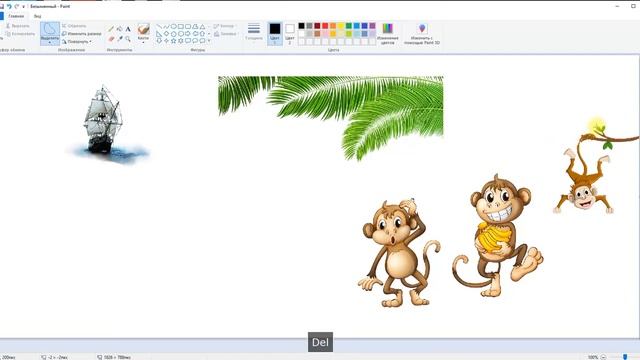This screenshot has height=360, width=640.
Task: Click the monkey holding bananas on canvas
Action: click(x=498, y=236)
